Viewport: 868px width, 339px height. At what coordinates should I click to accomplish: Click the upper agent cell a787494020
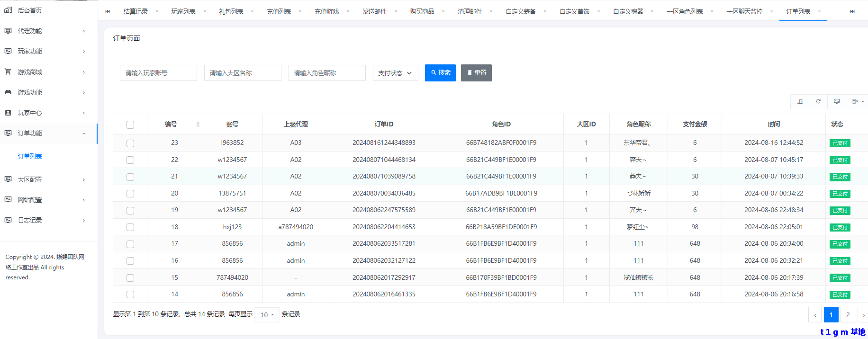(x=296, y=227)
